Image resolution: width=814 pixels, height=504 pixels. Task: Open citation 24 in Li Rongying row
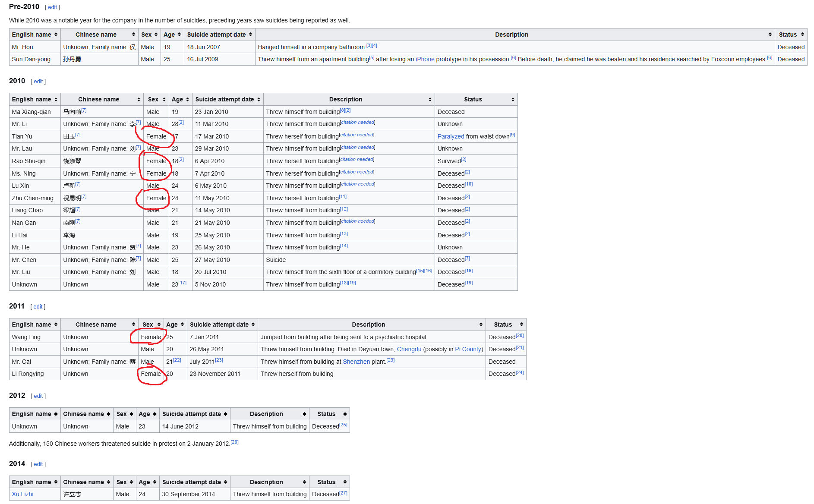coord(520,372)
